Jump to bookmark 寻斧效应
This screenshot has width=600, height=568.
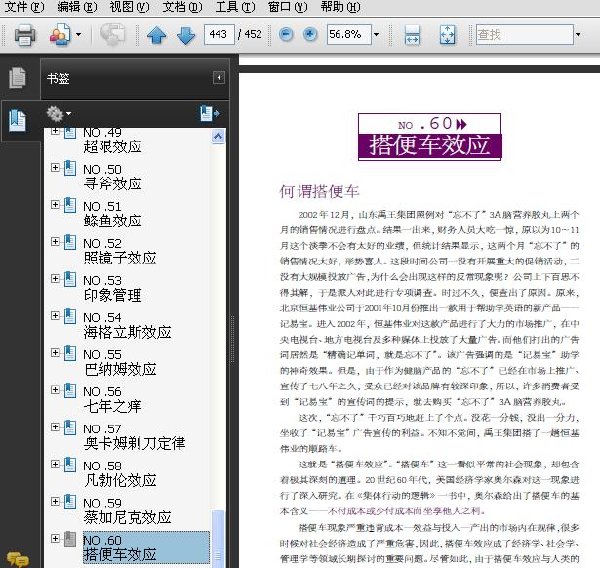point(112,184)
